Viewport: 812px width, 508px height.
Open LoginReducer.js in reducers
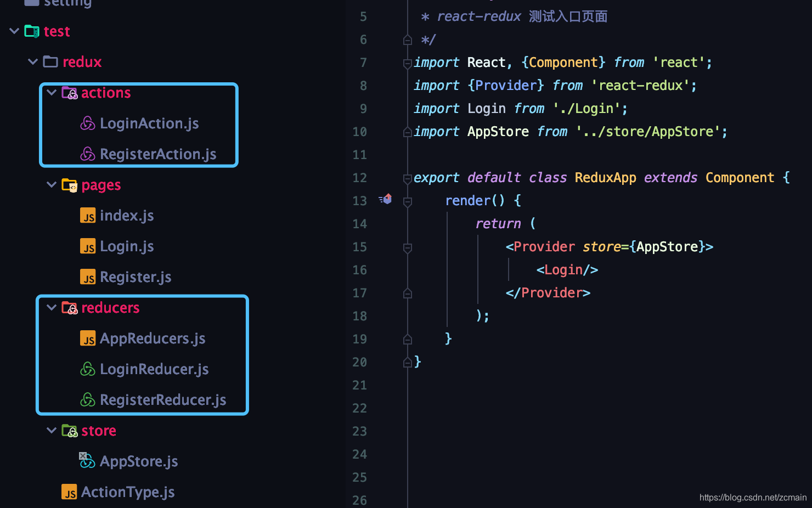(x=154, y=369)
